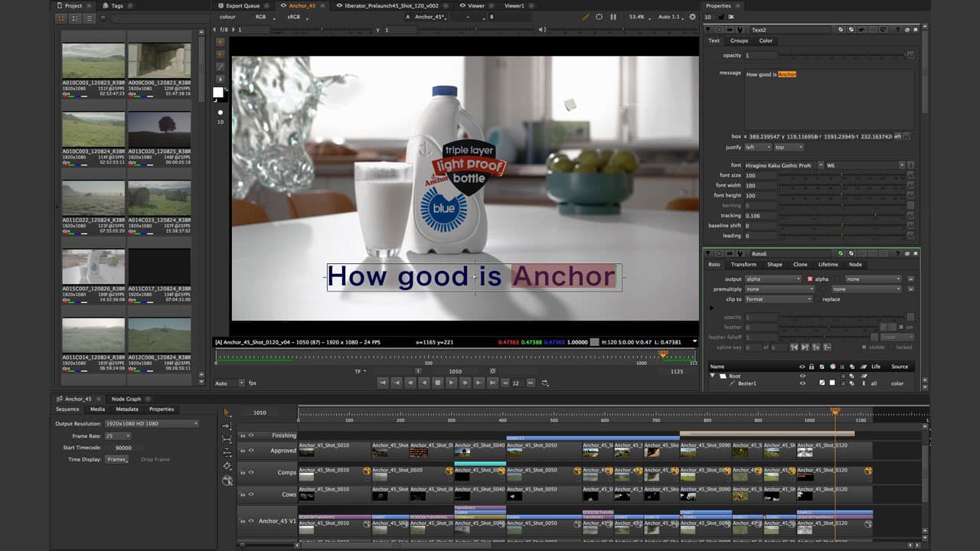Switch to the Node Graph tab
This screenshot has height=551, width=980.
128,397
